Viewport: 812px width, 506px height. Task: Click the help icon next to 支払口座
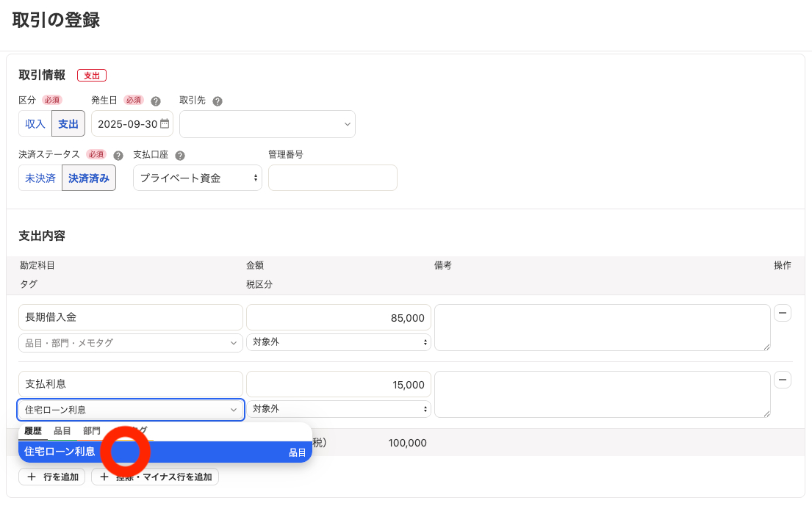(180, 156)
